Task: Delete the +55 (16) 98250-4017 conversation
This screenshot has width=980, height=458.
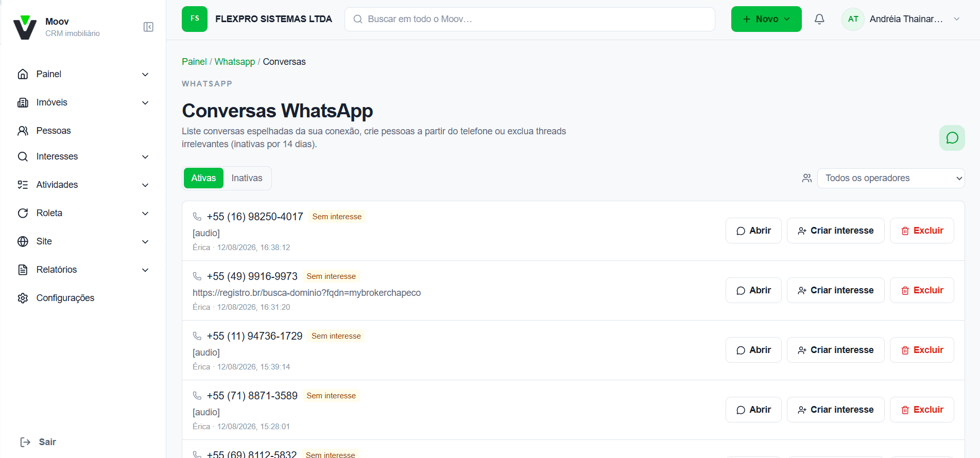Action: pos(922,231)
